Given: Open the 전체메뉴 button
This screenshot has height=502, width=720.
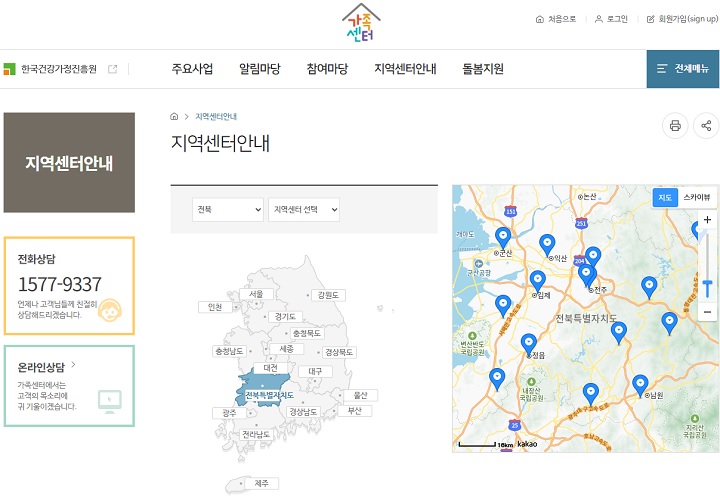Looking at the screenshot, I should tap(683, 69).
